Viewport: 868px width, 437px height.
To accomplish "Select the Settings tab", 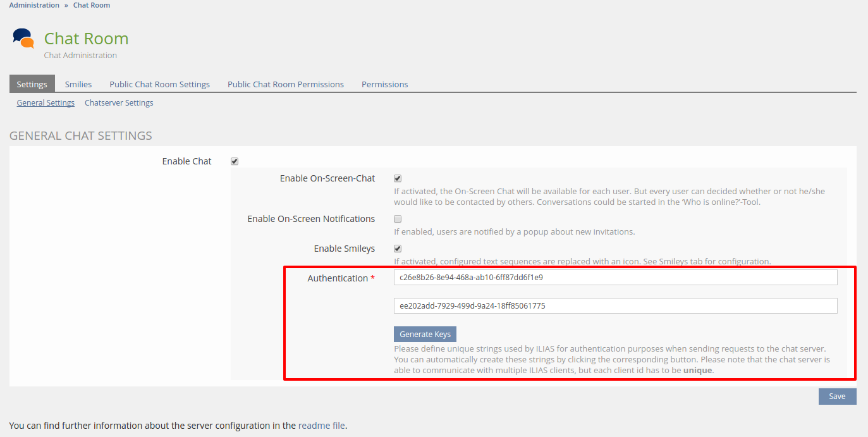I will (32, 84).
